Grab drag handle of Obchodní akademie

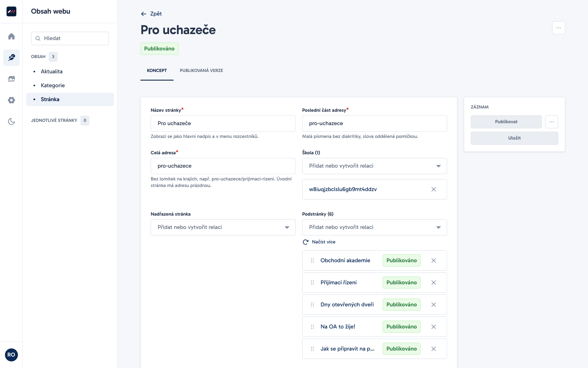312,260
